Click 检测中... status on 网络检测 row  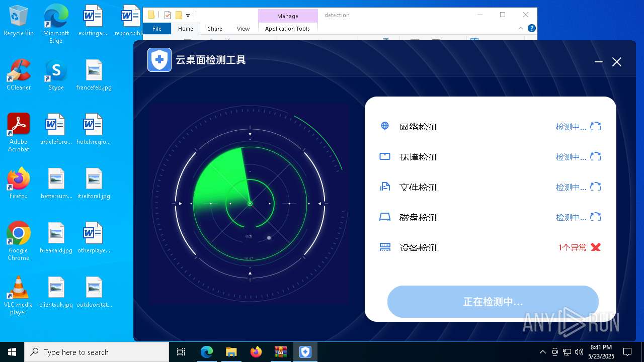pyautogui.click(x=571, y=127)
